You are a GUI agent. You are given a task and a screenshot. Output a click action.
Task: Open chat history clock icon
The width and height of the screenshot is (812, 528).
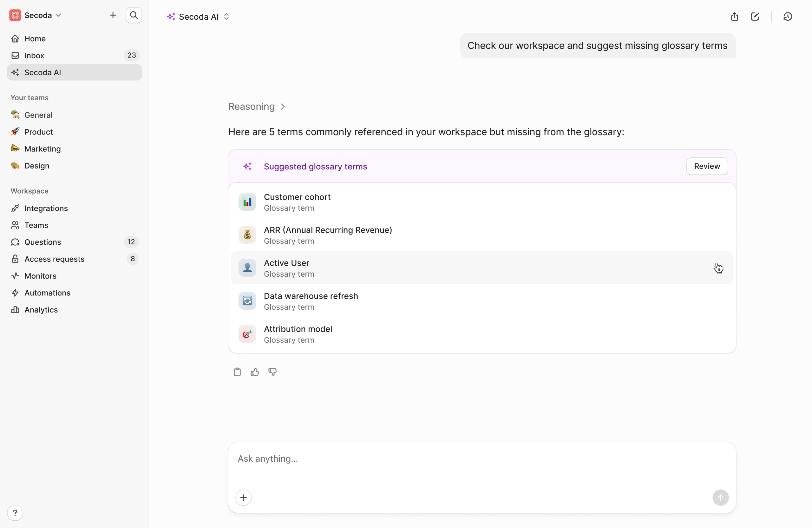788,17
